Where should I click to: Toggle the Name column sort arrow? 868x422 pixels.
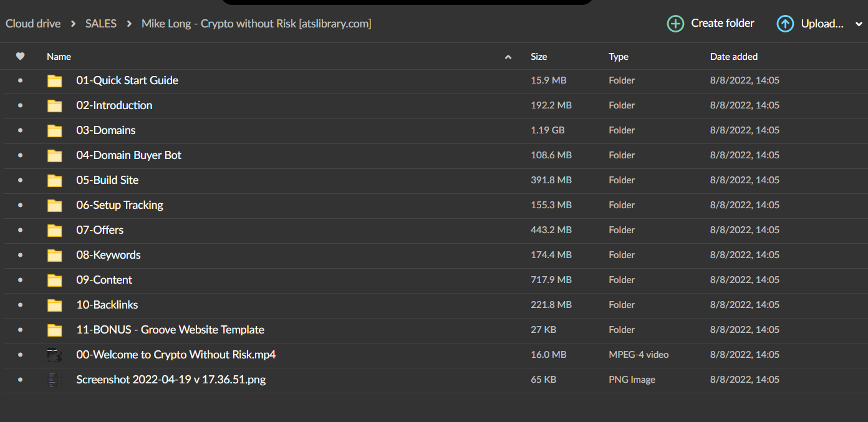pos(508,57)
